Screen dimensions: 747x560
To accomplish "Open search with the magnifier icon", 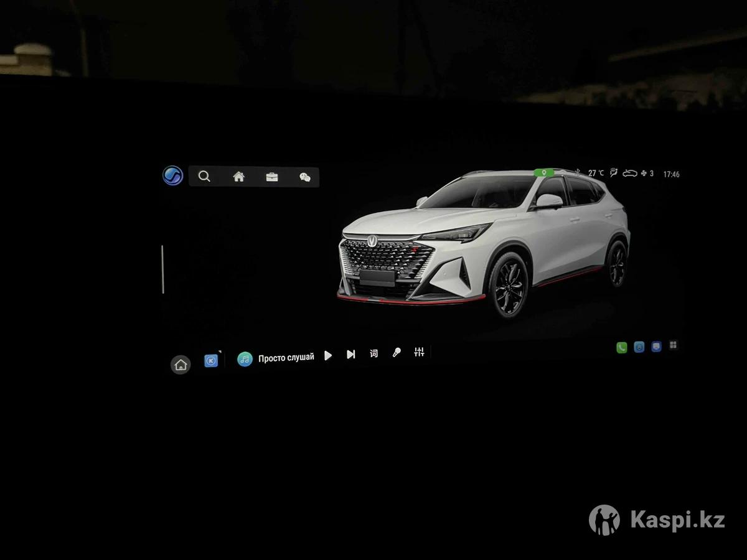I will pyautogui.click(x=204, y=177).
